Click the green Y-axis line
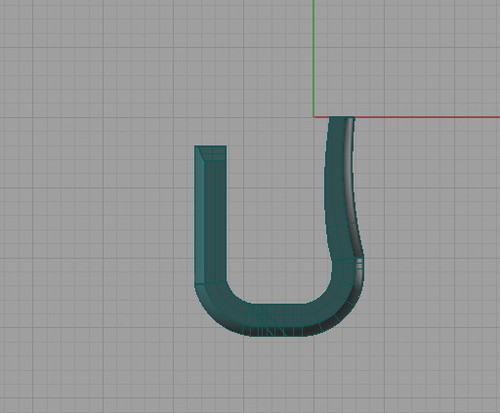Screen dimensions: 500x413 [x=313, y=58]
